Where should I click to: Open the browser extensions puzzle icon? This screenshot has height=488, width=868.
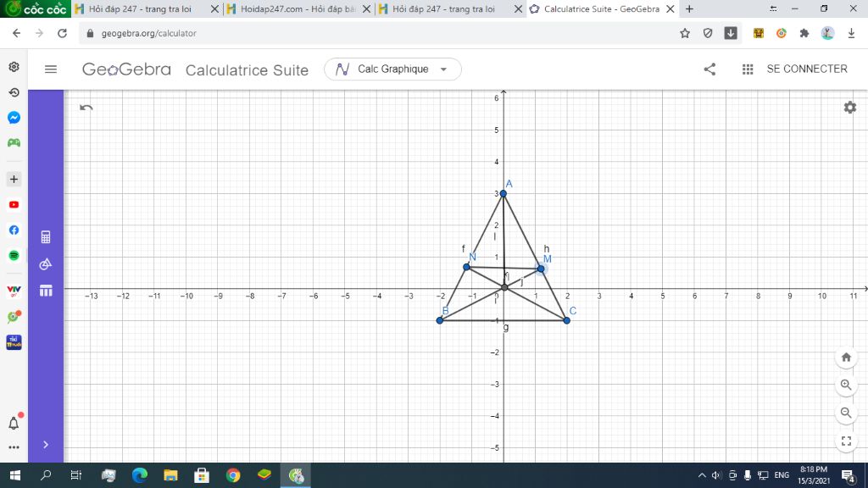point(804,33)
